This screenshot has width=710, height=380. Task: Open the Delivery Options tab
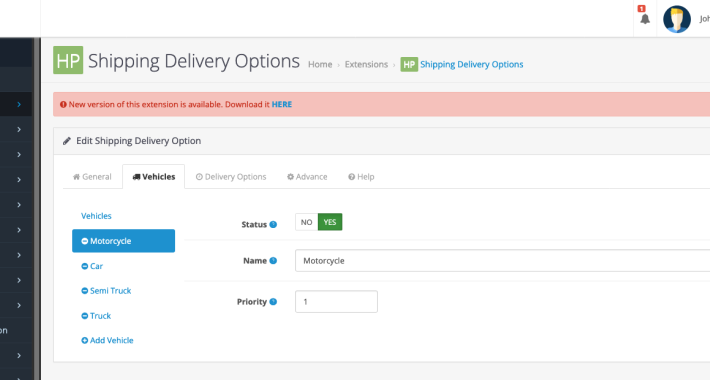tap(231, 177)
